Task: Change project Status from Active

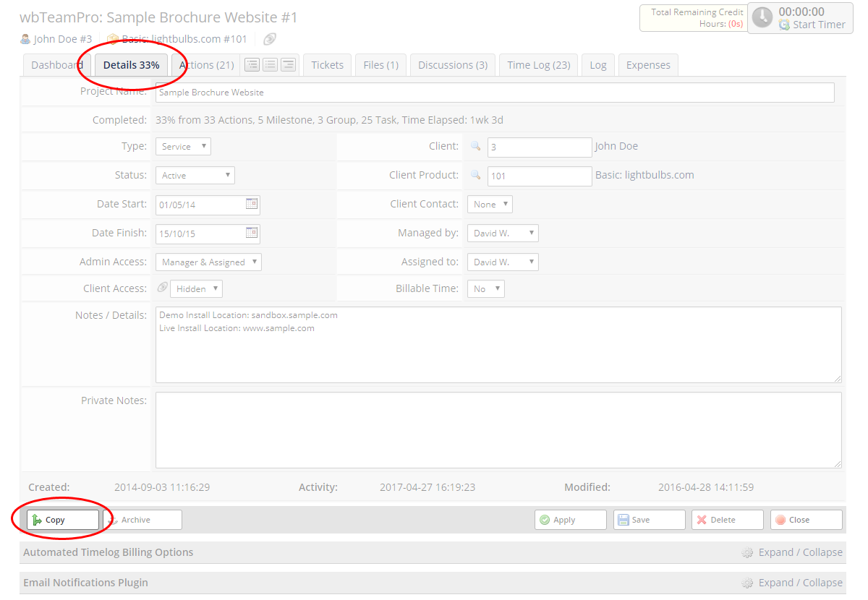Action: coord(195,175)
